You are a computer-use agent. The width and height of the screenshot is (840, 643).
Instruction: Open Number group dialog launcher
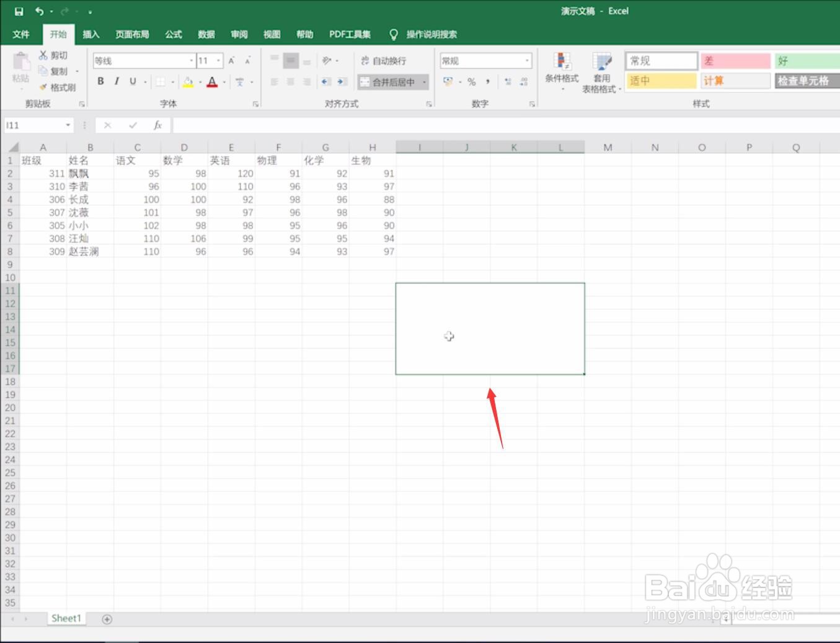point(532,104)
